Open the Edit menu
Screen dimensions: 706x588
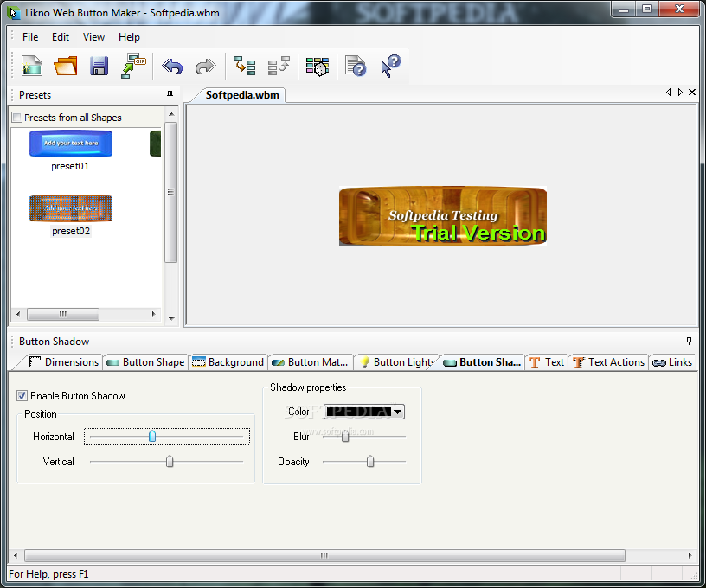coord(61,37)
